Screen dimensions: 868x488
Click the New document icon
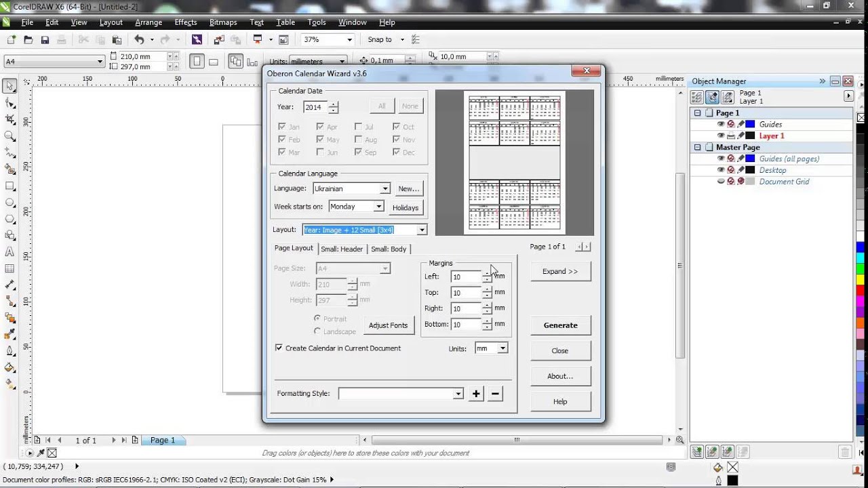tap(11, 40)
